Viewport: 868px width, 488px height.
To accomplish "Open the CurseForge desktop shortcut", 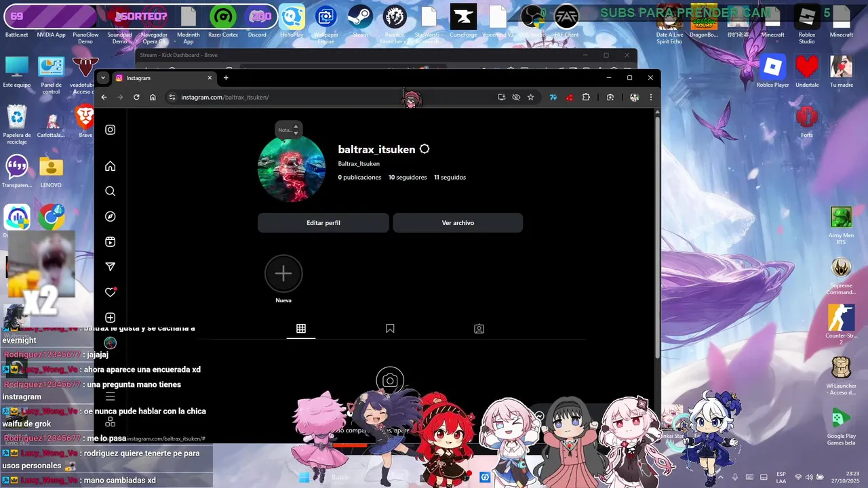I will [464, 21].
